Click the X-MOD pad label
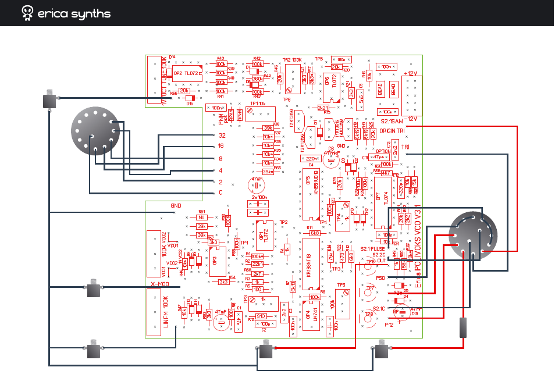 pyautogui.click(x=160, y=284)
